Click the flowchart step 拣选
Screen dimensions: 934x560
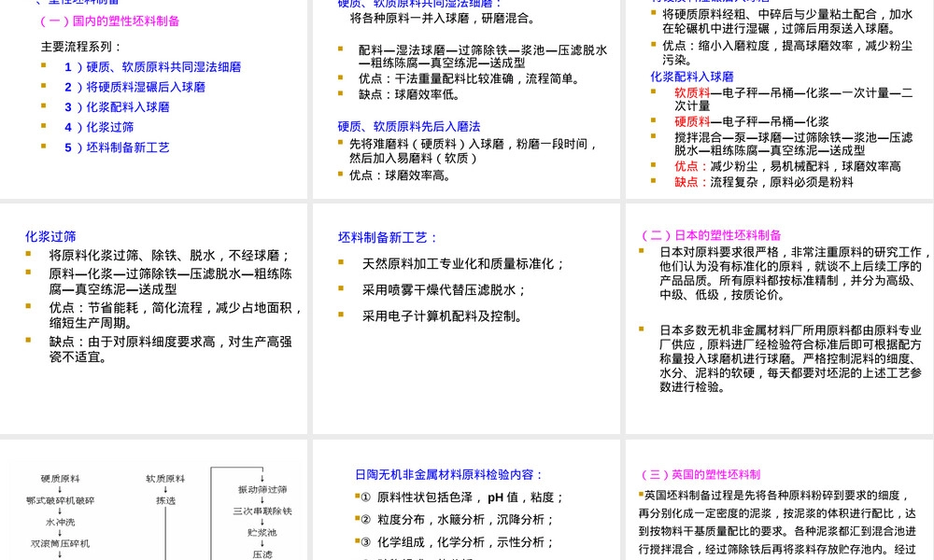(x=165, y=501)
